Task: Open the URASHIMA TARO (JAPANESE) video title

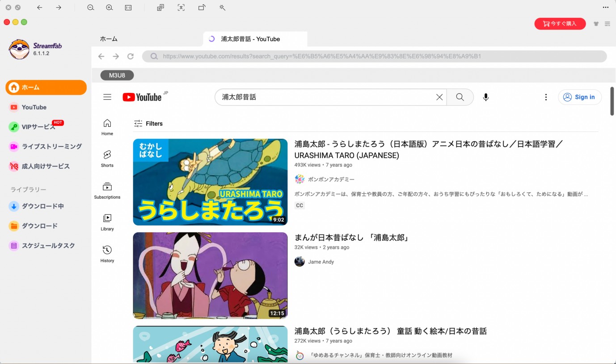Action: tap(428, 150)
